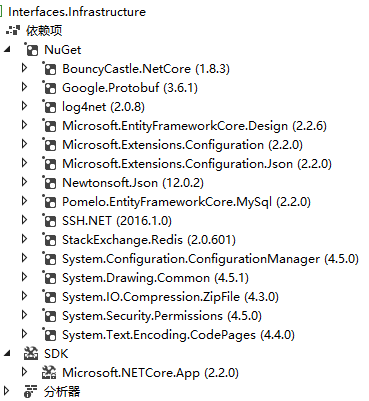This screenshot has width=369, height=401.
Task: Click the Google.Protobuf package icon
Action: (x=49, y=87)
